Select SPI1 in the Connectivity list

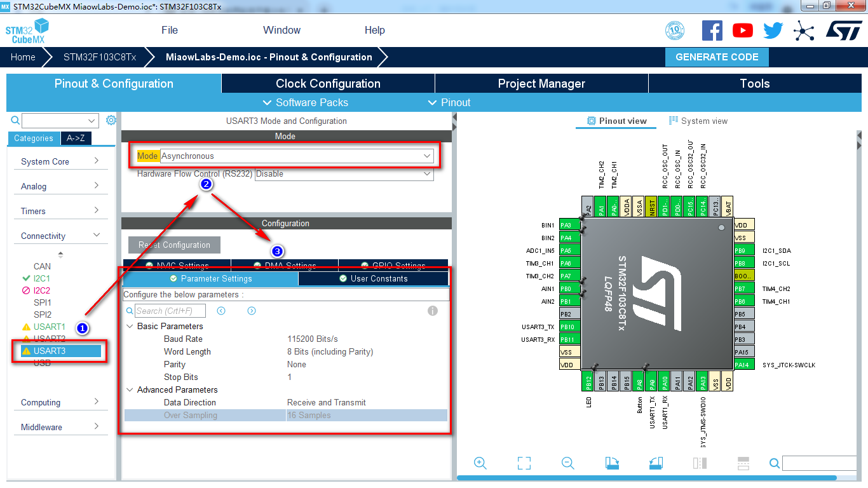[x=43, y=302]
